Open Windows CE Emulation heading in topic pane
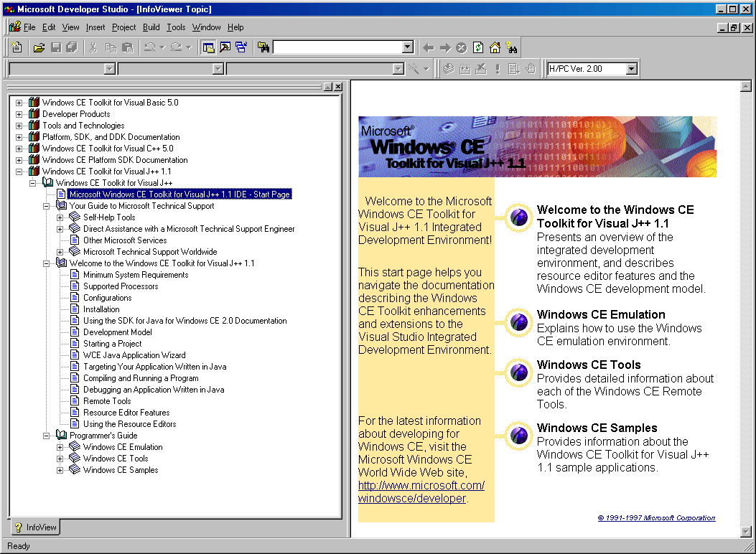Viewport: 756px width, 554px height. 601,314
